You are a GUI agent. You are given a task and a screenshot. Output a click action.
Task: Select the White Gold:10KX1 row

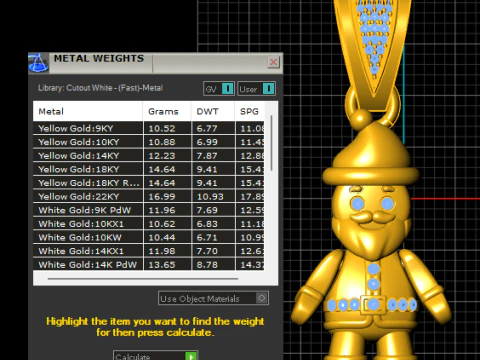(x=149, y=224)
